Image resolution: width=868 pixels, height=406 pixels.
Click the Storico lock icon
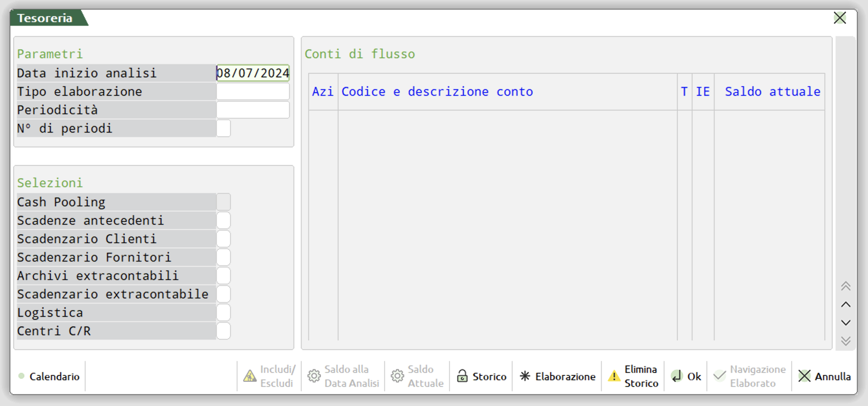coord(462,376)
